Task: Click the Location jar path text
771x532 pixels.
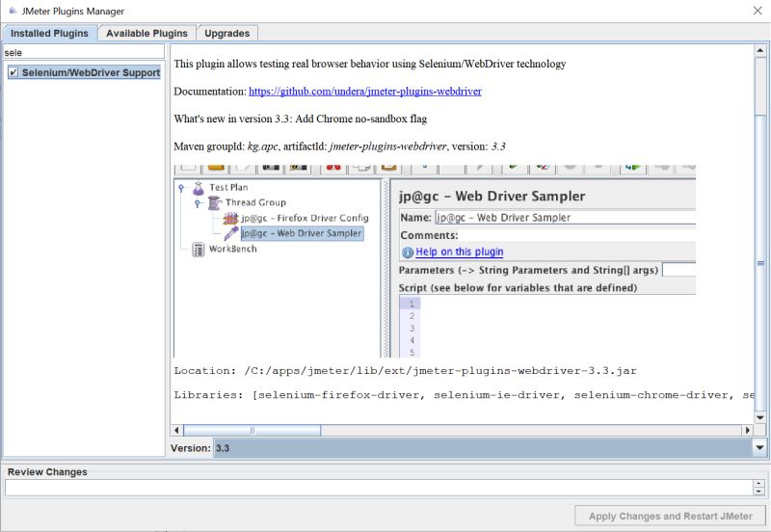Action: pos(440,371)
